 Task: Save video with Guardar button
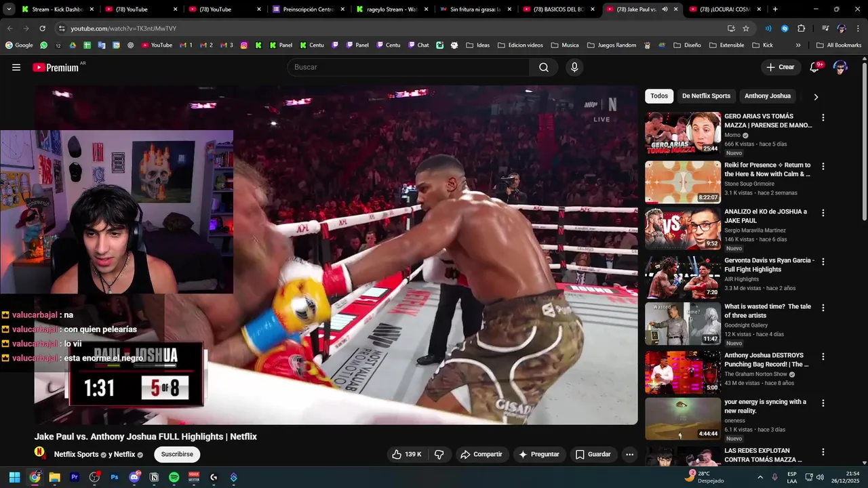(x=593, y=454)
